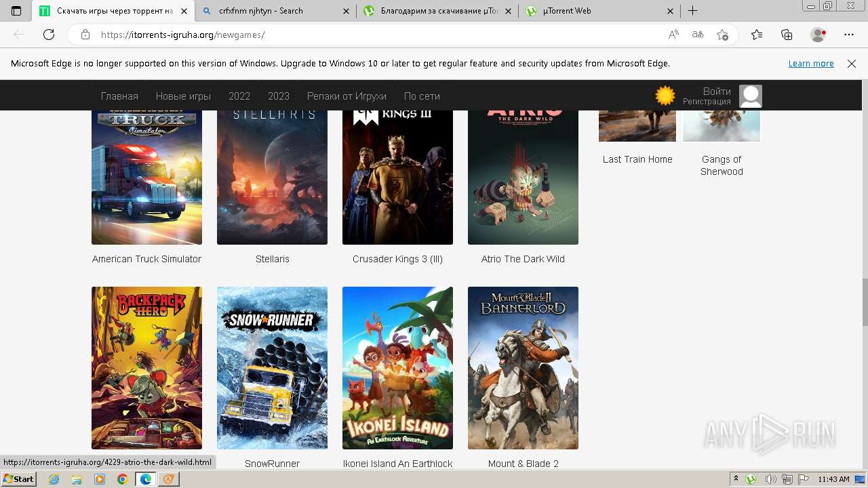
Task: Click µTorrent icon in system tray
Action: click(x=751, y=479)
